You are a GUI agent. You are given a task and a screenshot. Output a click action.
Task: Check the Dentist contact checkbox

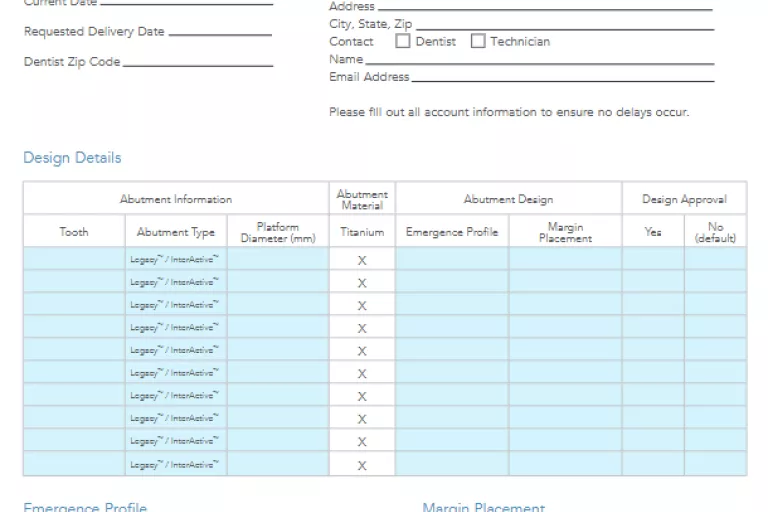(403, 41)
